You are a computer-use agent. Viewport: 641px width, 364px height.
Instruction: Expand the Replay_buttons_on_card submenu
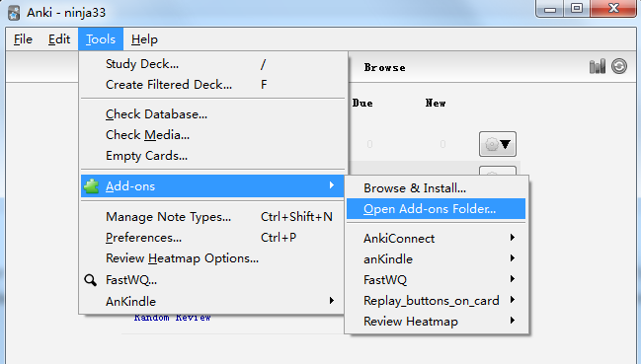tap(436, 301)
